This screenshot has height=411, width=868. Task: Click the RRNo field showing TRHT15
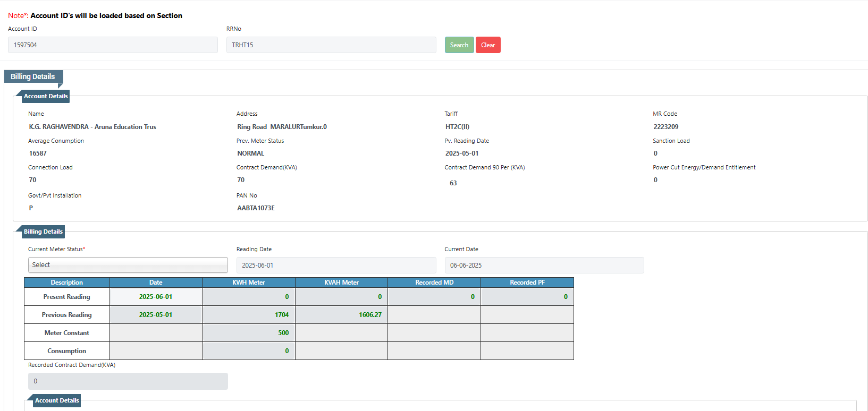pyautogui.click(x=331, y=45)
